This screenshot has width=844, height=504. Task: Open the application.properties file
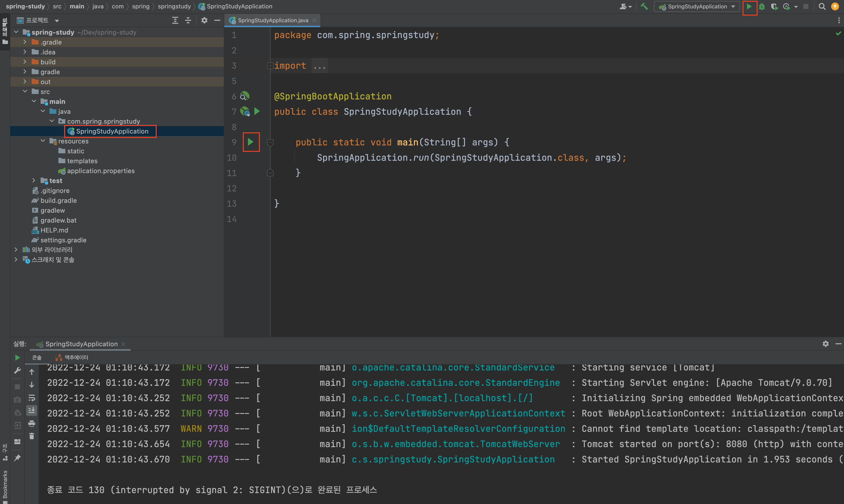click(101, 171)
